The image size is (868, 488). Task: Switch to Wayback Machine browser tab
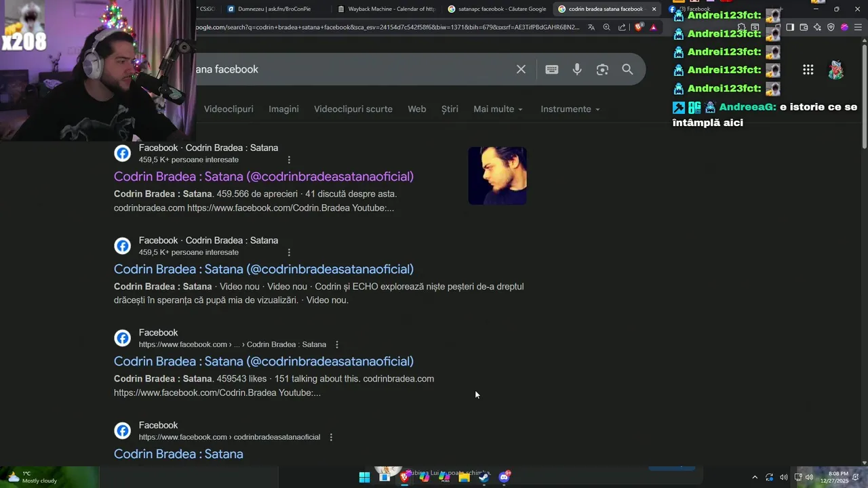tap(387, 9)
